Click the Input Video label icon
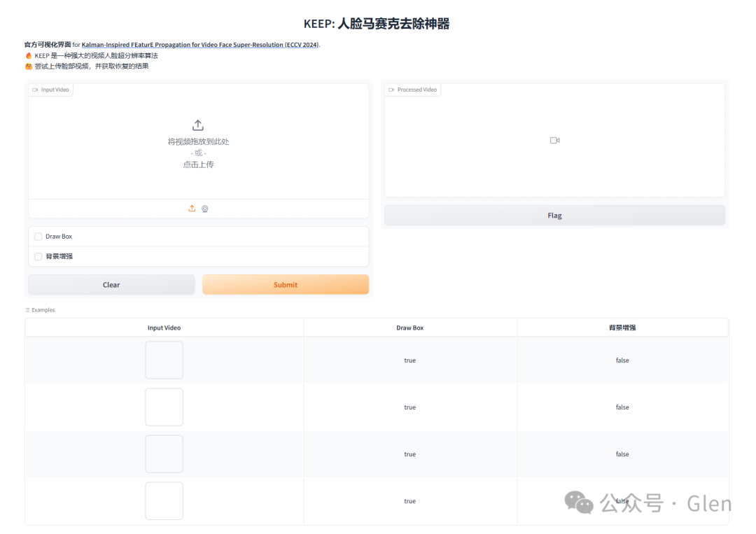Screen dimensions: 756x534 pyautogui.click(x=35, y=90)
